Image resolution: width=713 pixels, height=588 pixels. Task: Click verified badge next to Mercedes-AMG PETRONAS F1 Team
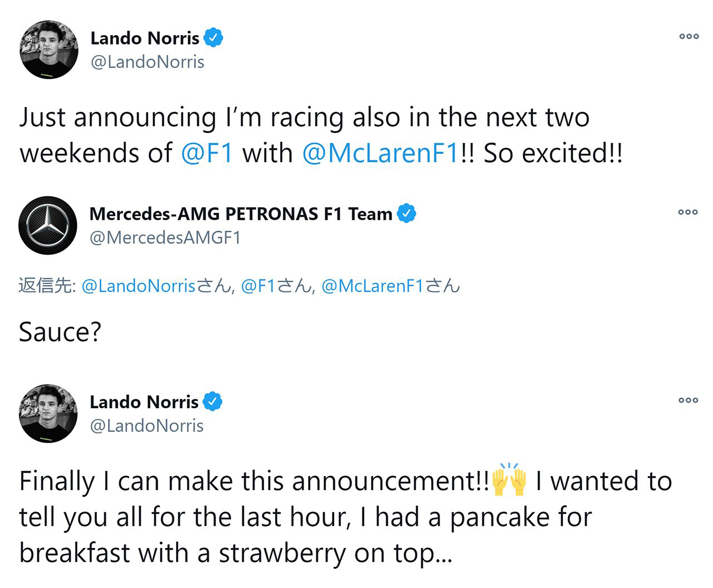pyautogui.click(x=407, y=213)
